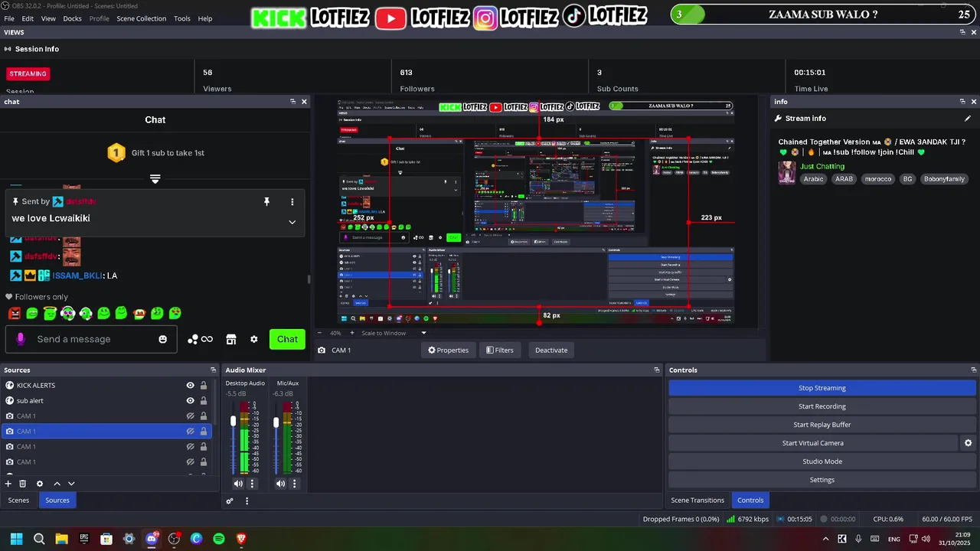Expand the pinned message chevron
The image size is (980, 551).
pos(292,222)
